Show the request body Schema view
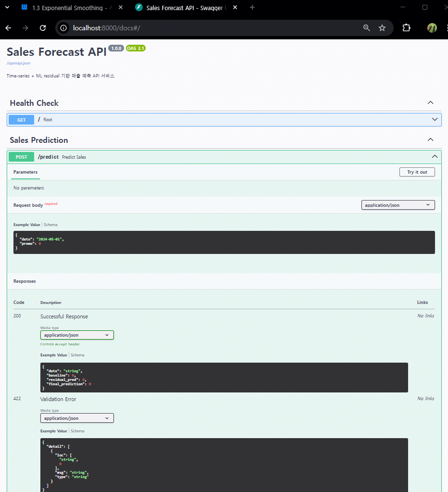448x492 pixels. pyautogui.click(x=50, y=225)
